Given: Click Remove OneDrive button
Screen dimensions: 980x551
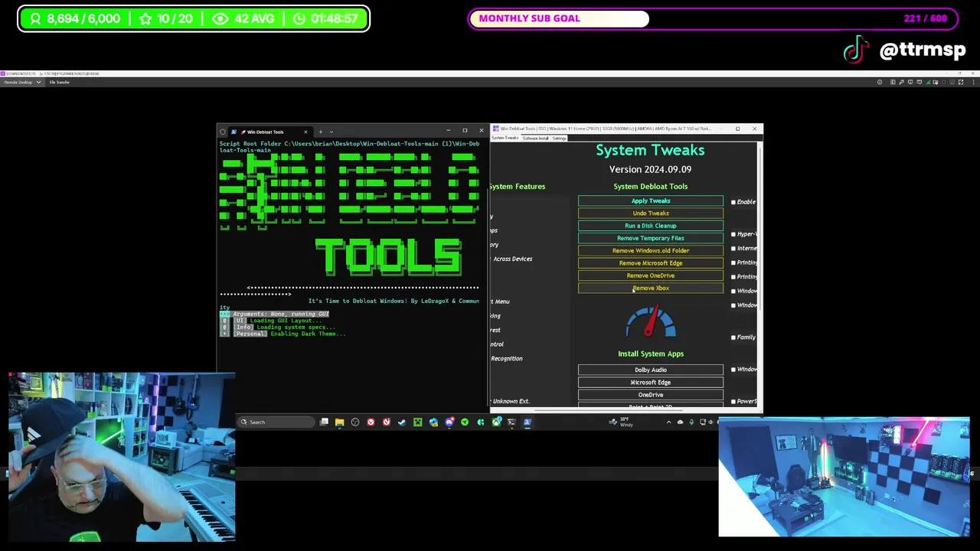Looking at the screenshot, I should [x=651, y=275].
